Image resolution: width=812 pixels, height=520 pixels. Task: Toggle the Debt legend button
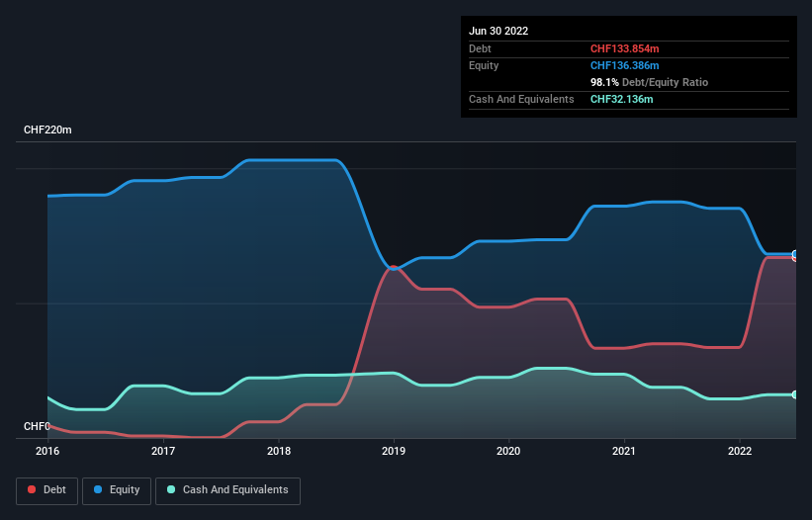pos(47,490)
